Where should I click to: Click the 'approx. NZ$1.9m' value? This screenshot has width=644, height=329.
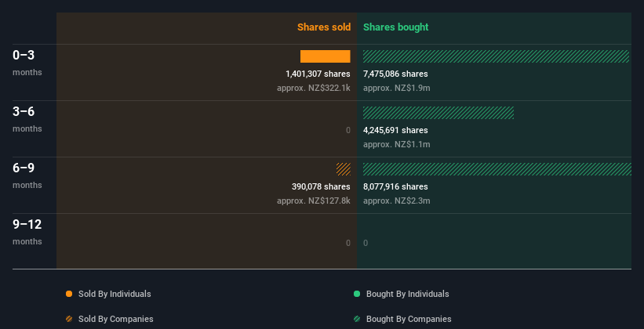coord(397,88)
